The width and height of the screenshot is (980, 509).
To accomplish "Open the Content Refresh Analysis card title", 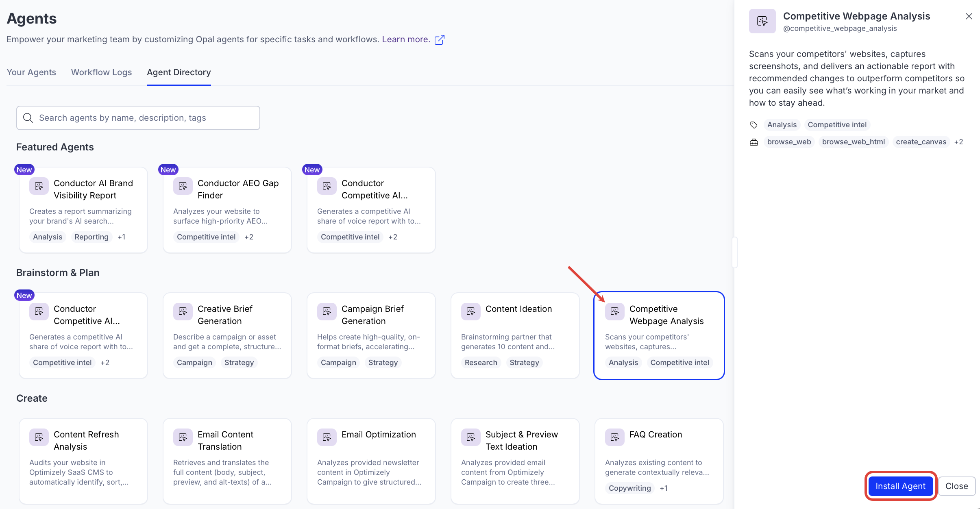I will (x=86, y=441).
